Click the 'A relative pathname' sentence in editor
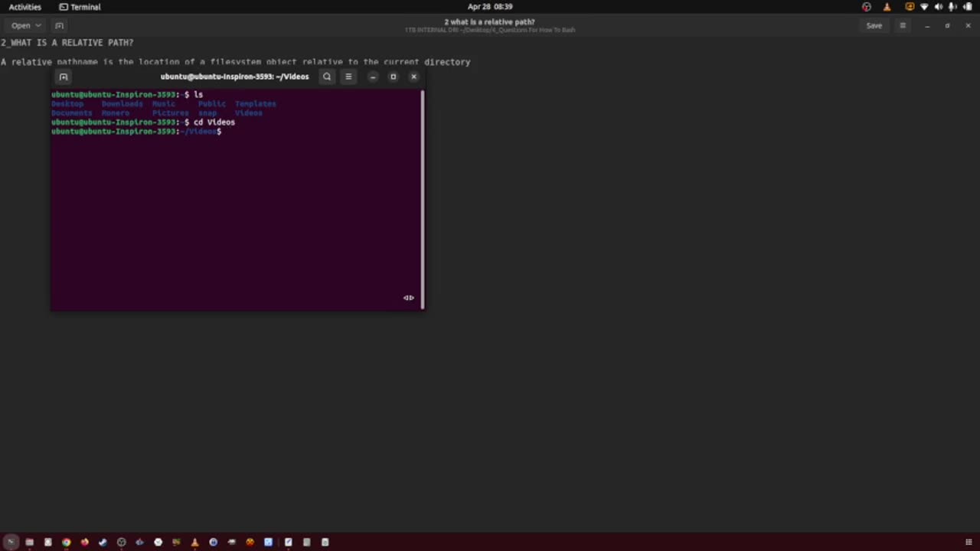This screenshot has height=551, width=980. tap(236, 62)
